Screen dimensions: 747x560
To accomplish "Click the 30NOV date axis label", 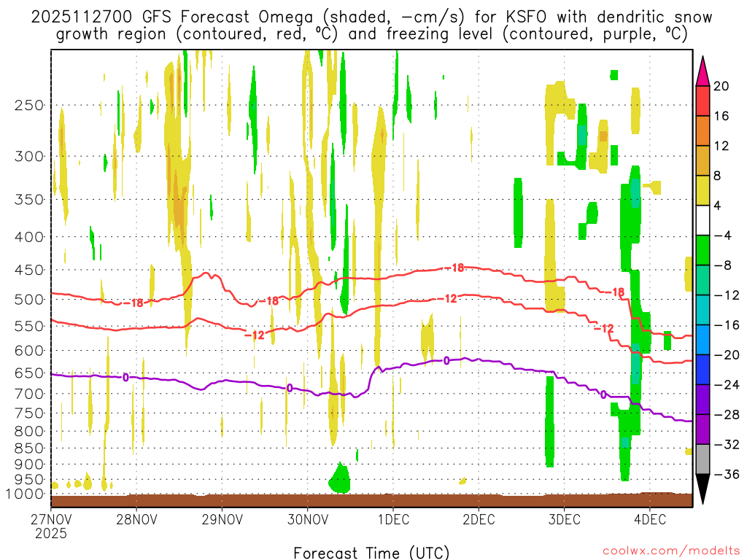I will [308, 519].
